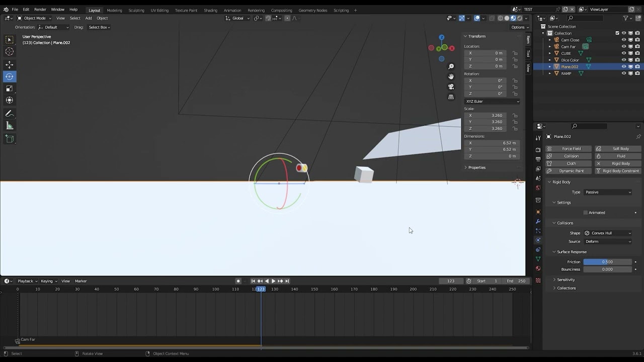
Task: Click the pan view hand icon
Action: pos(451,76)
